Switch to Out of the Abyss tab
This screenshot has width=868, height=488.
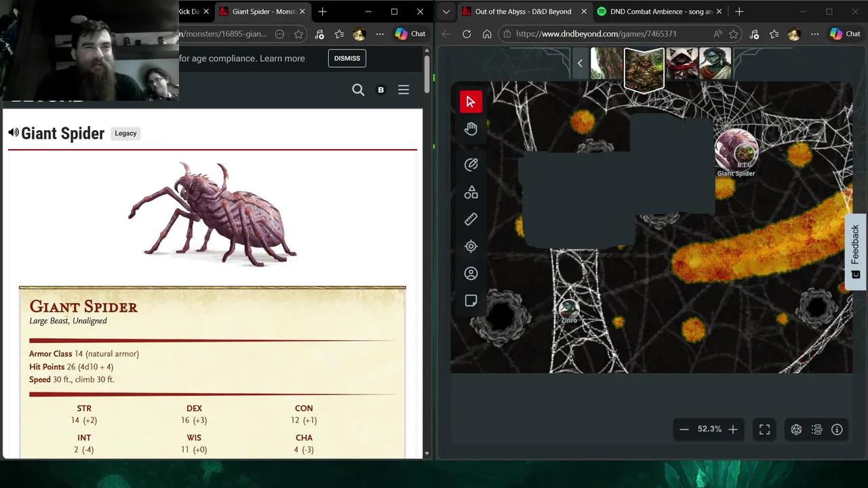524,12
